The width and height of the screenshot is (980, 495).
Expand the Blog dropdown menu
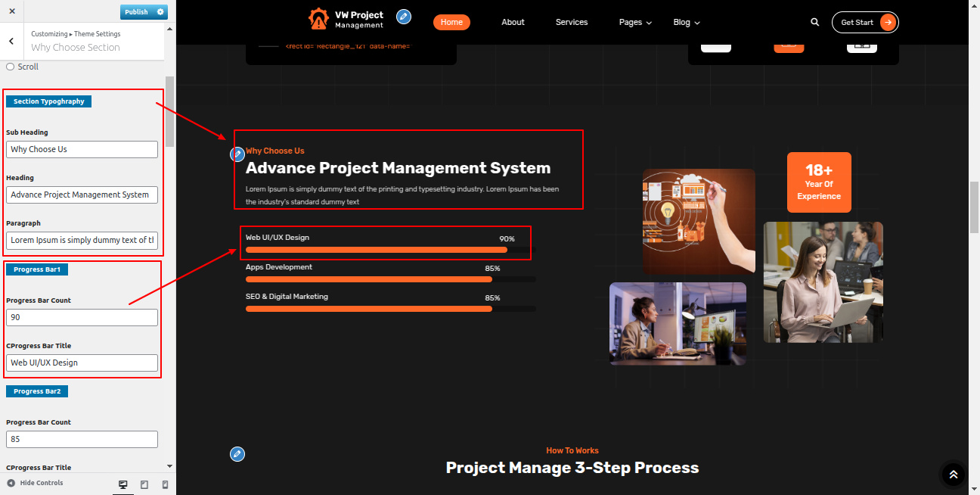coord(687,23)
